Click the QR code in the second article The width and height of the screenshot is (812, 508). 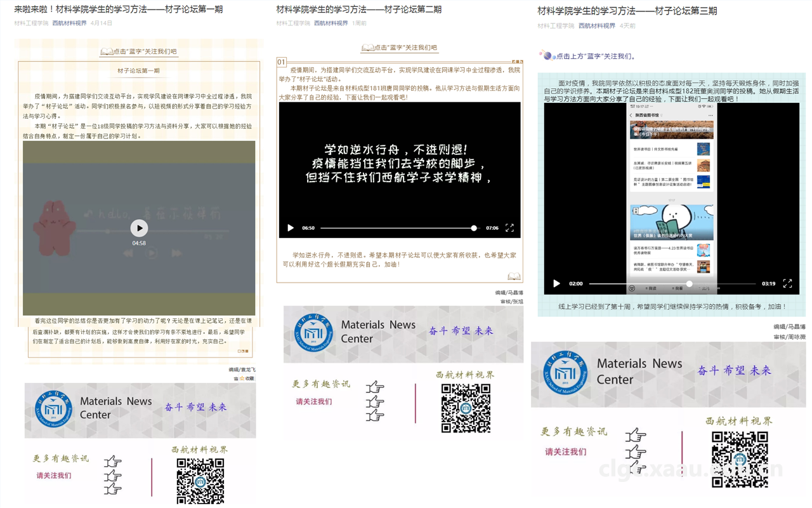pyautogui.click(x=466, y=408)
